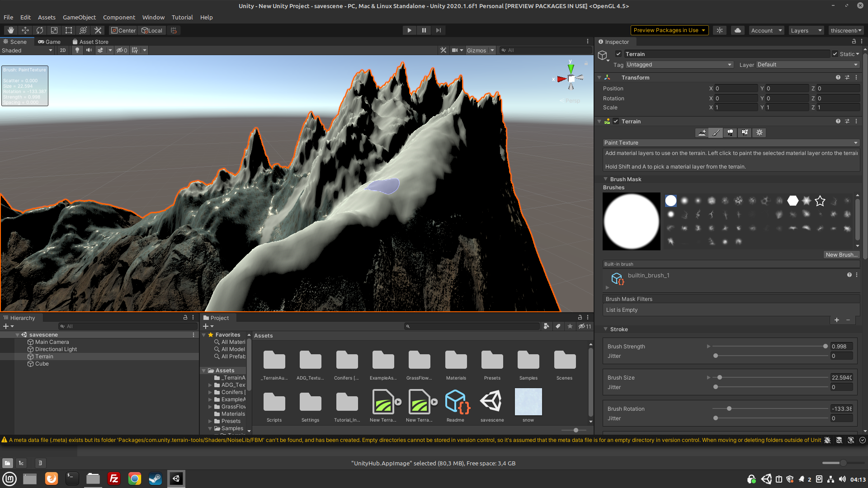Viewport: 868px width, 488px height.
Task: Toggle the Static checkbox
Action: [835, 54]
